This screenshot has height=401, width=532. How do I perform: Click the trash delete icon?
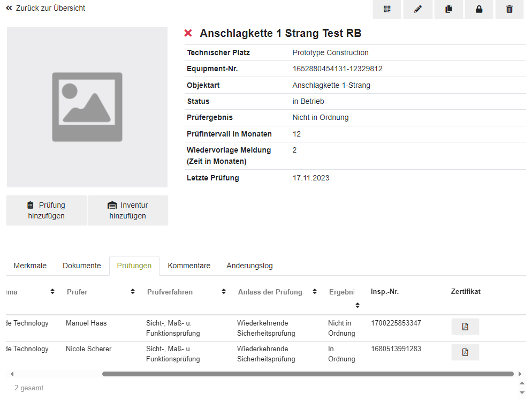tap(510, 9)
